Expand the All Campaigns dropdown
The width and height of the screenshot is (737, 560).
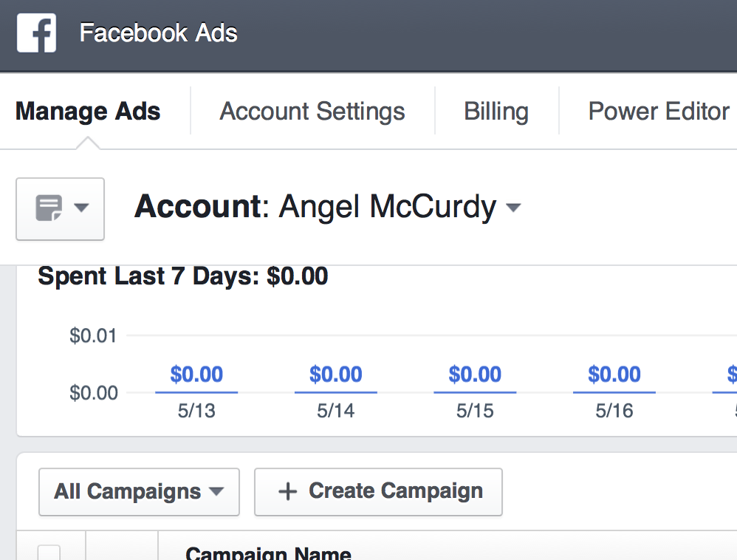point(139,492)
